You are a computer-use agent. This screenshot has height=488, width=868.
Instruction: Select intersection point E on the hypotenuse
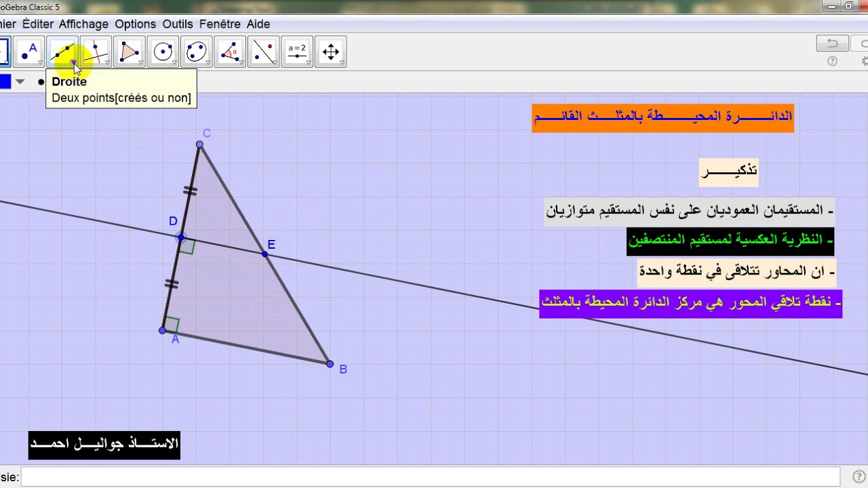[x=264, y=254]
